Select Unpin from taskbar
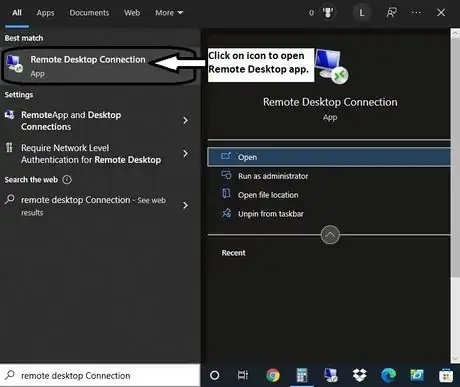Viewport: 460px width, 387px height. [329, 214]
